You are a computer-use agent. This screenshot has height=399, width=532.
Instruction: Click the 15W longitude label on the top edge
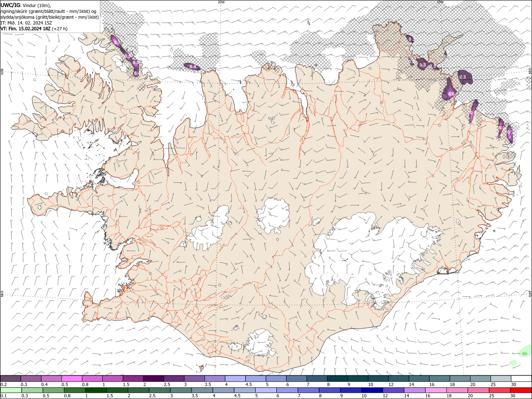click(440, 2)
